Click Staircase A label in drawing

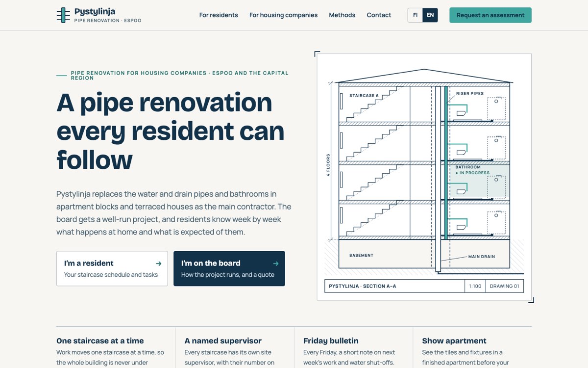click(x=364, y=96)
